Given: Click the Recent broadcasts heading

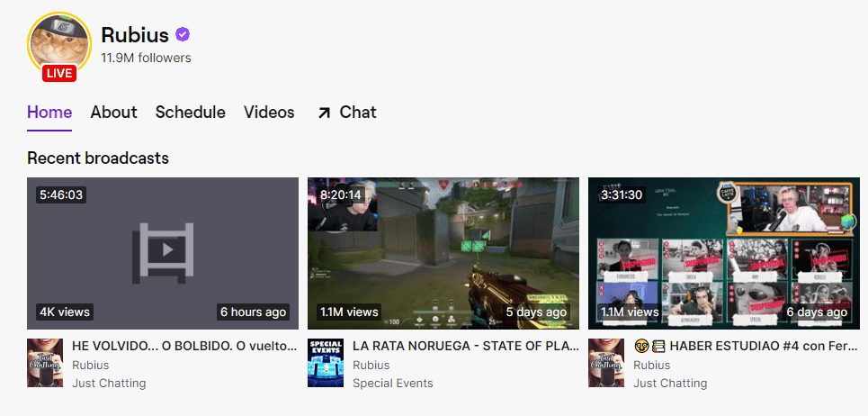Looking at the screenshot, I should [x=98, y=158].
